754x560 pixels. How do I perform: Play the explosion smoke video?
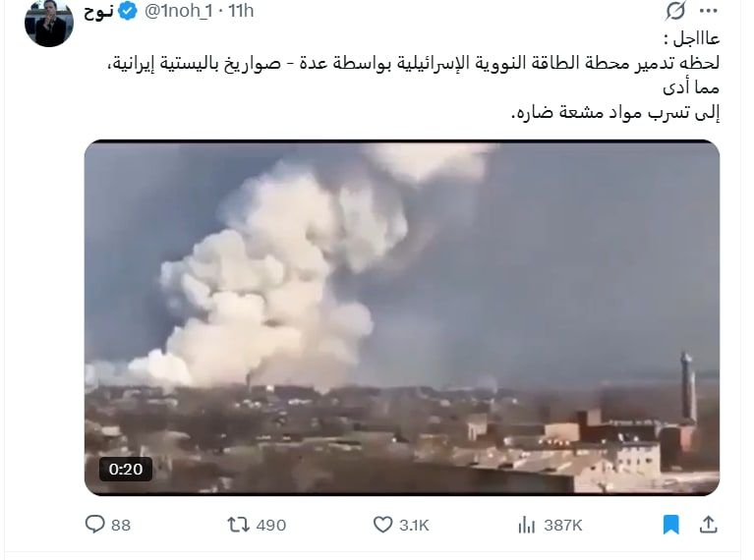click(x=402, y=317)
